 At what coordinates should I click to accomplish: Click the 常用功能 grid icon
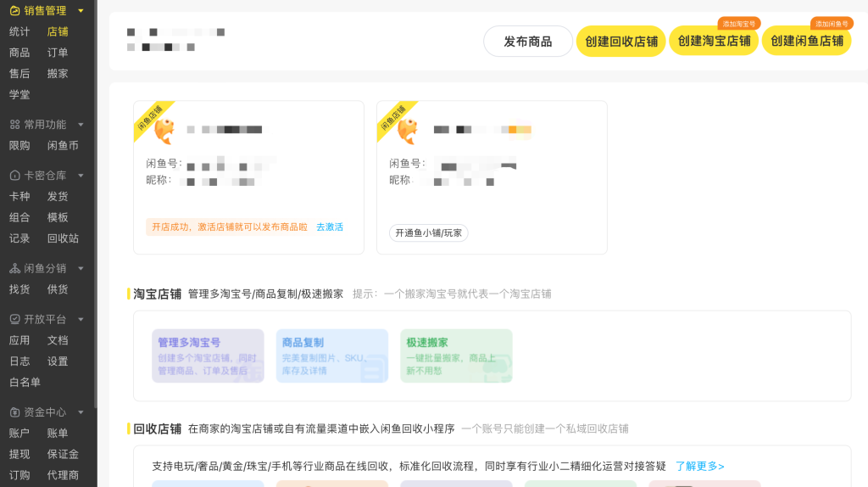point(15,125)
